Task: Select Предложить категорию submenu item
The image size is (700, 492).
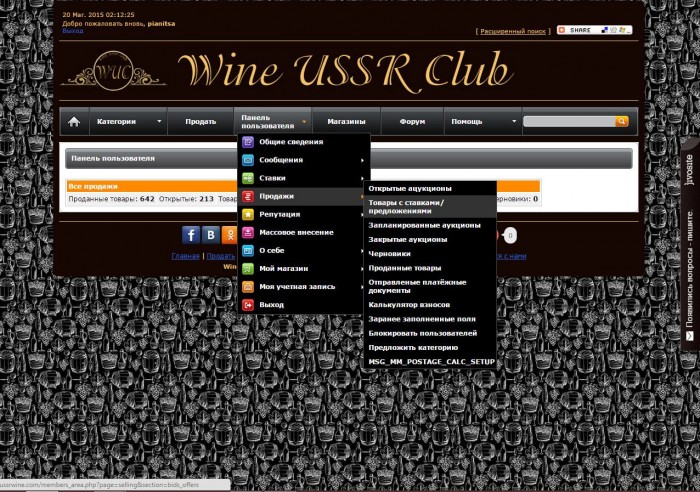Action: pyautogui.click(x=430, y=347)
